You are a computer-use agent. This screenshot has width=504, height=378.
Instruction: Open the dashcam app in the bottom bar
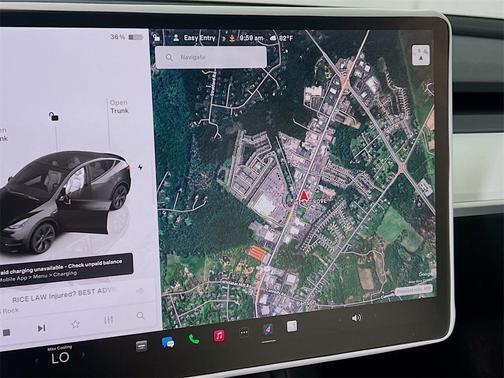coord(142,346)
